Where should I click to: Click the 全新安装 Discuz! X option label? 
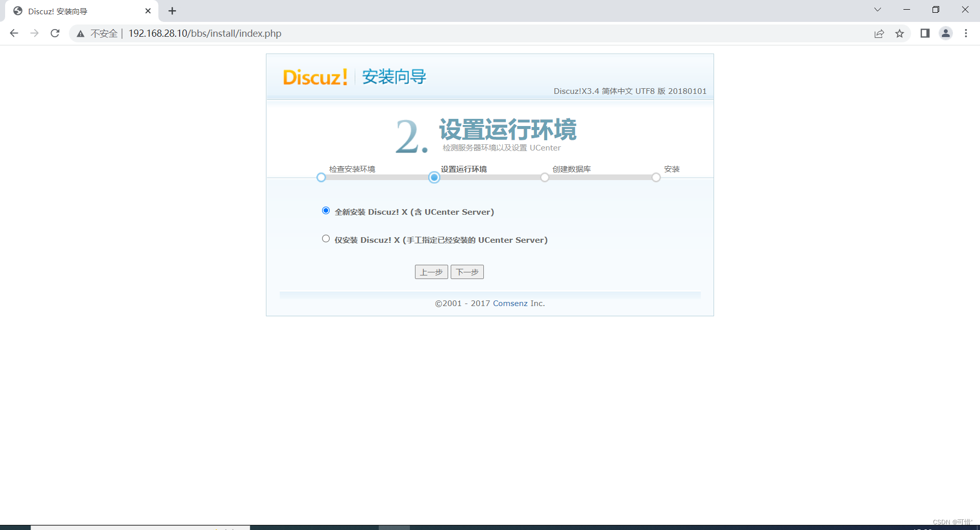click(x=414, y=212)
